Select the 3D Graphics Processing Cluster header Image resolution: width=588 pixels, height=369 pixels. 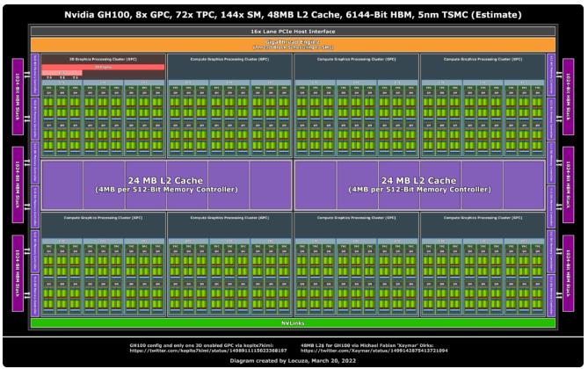click(103, 59)
